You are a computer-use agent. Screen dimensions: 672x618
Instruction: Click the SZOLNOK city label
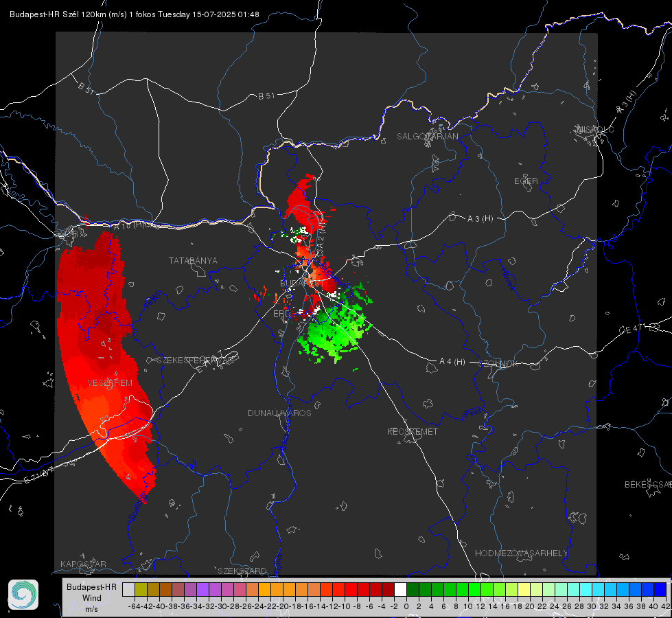(499, 363)
